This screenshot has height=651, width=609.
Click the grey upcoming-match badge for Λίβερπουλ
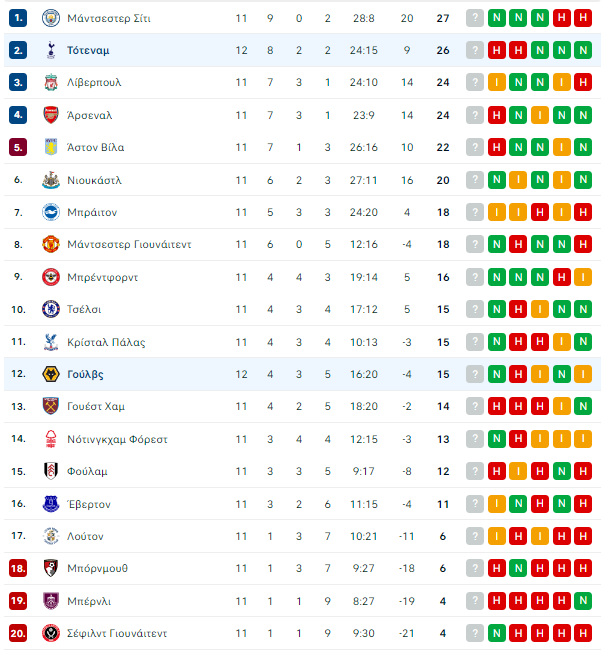(475, 82)
